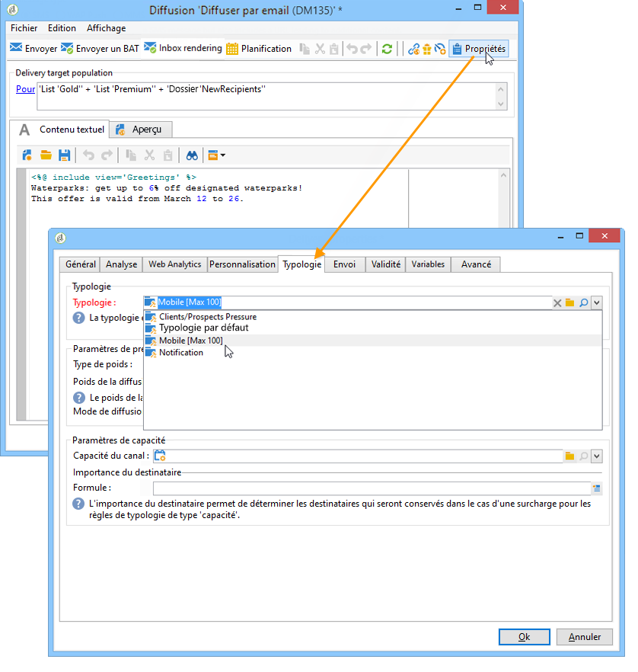Click magnifier icon in Capacité du canal field

click(584, 456)
